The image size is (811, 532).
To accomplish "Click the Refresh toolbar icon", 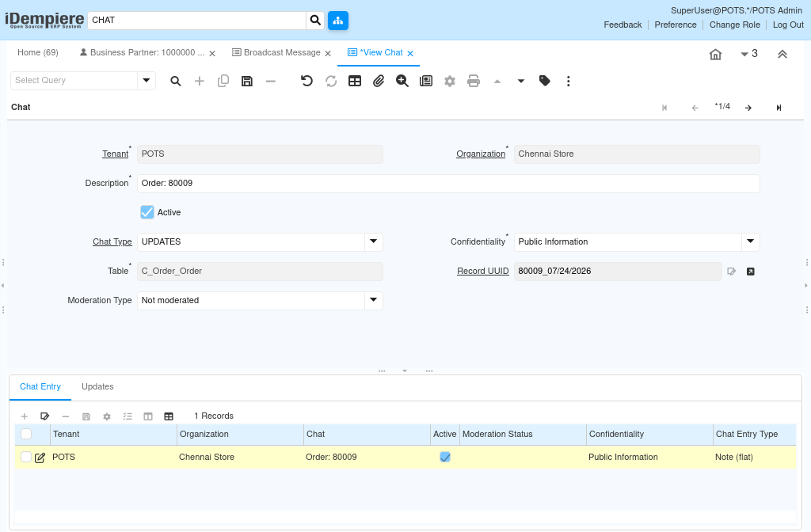I will click(x=331, y=82).
